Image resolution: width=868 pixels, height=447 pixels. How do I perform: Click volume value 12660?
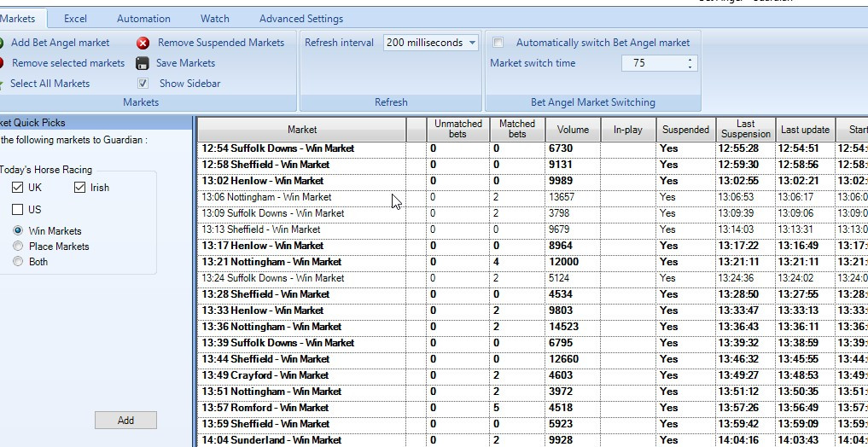563,359
